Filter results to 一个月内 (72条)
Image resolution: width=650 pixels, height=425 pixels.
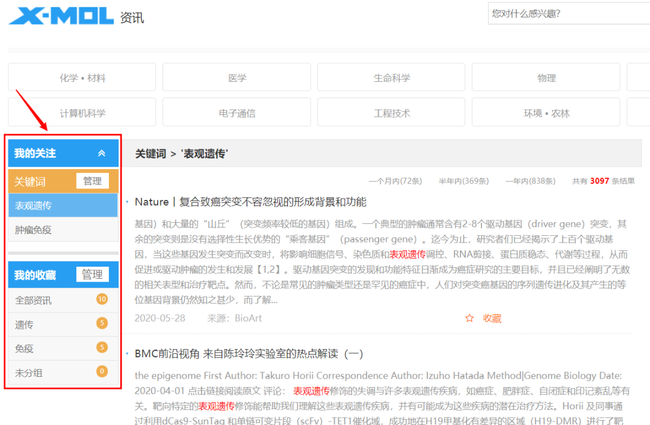[x=395, y=182]
